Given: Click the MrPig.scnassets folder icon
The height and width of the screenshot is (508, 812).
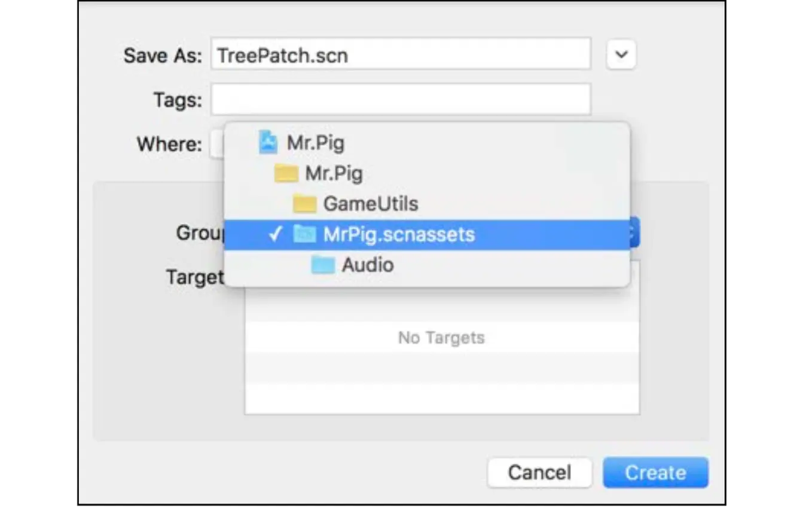Looking at the screenshot, I should coord(305,234).
